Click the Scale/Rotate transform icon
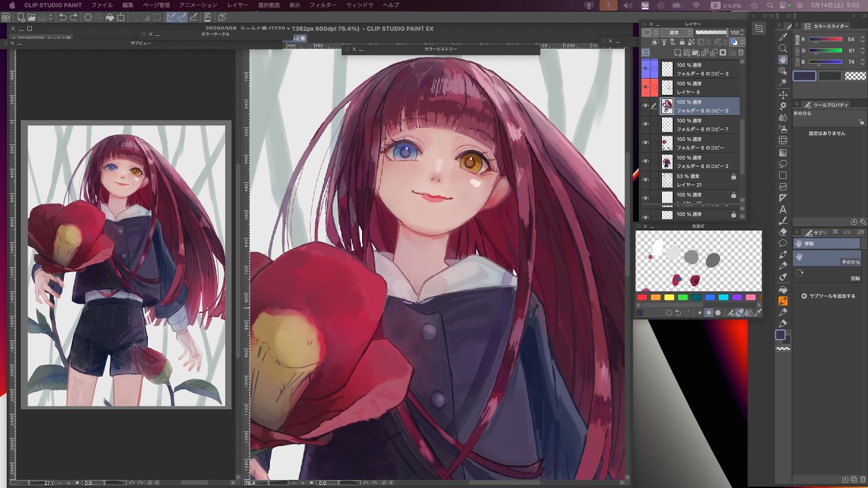The image size is (868, 488). [x=121, y=17]
